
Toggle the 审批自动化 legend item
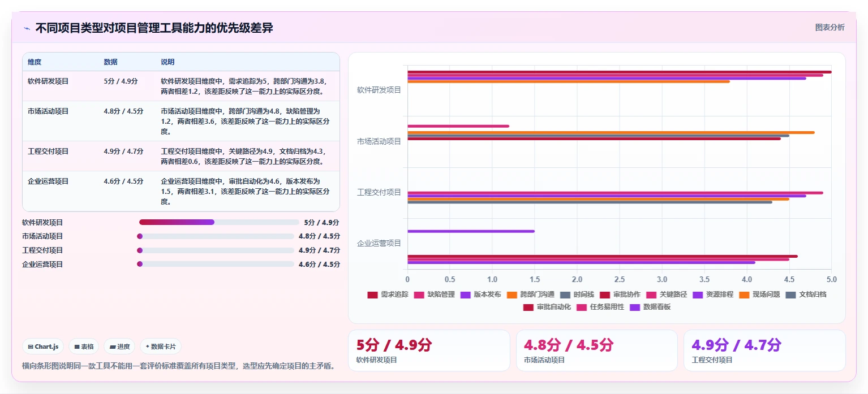click(547, 307)
